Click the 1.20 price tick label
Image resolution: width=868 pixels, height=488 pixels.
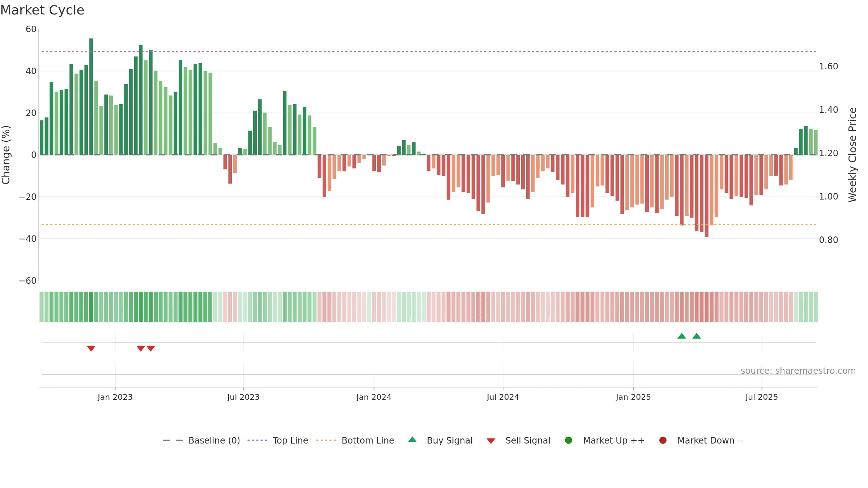(829, 153)
